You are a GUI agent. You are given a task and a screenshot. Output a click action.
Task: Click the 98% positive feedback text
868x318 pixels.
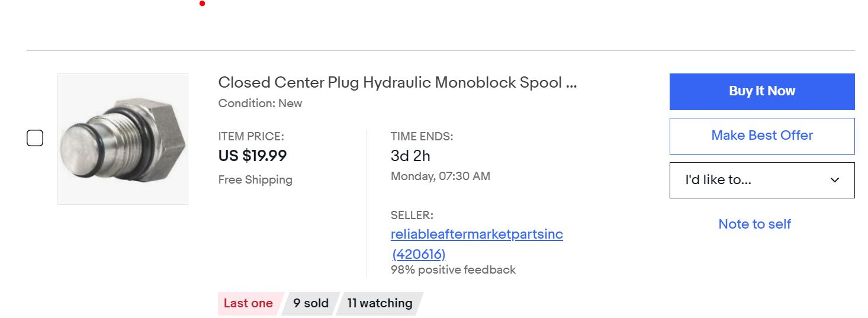point(453,269)
